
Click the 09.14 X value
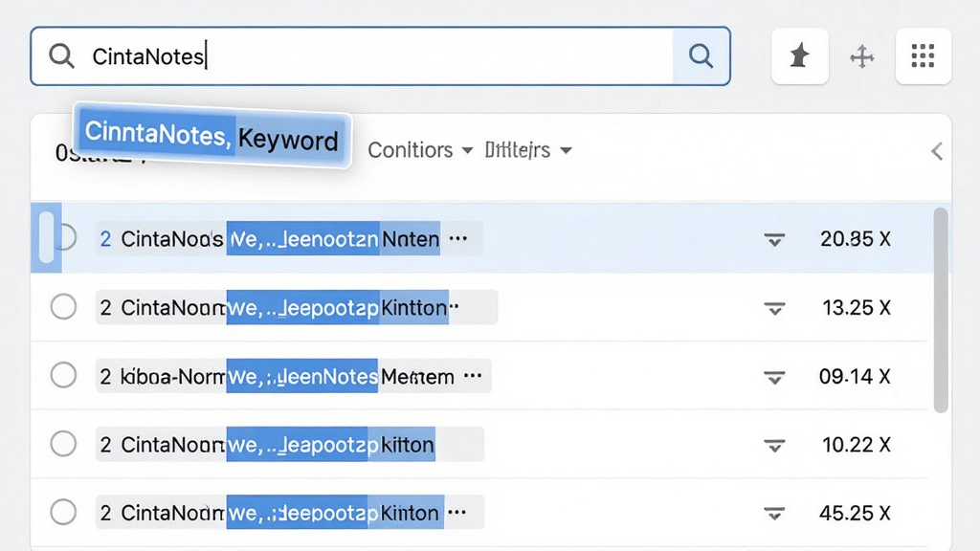[x=855, y=376]
